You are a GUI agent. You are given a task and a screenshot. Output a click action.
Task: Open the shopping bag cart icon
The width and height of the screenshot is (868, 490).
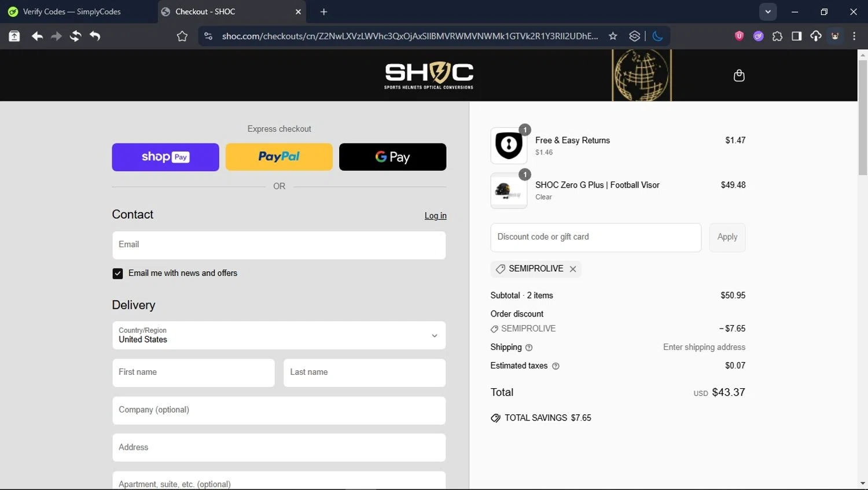[x=739, y=75]
